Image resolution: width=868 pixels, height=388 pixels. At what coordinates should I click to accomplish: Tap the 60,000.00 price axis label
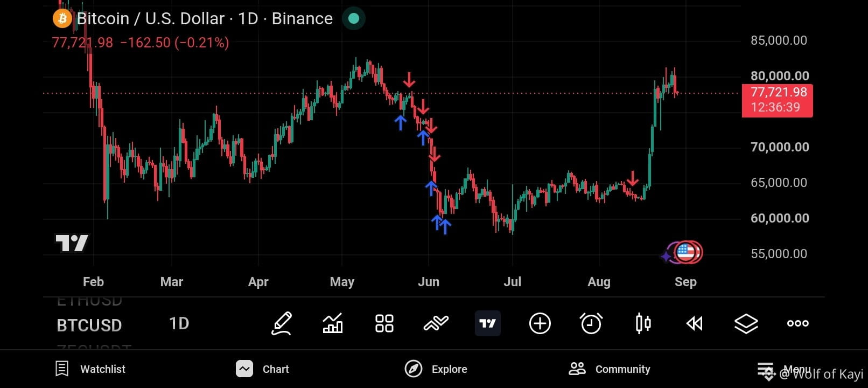click(780, 218)
